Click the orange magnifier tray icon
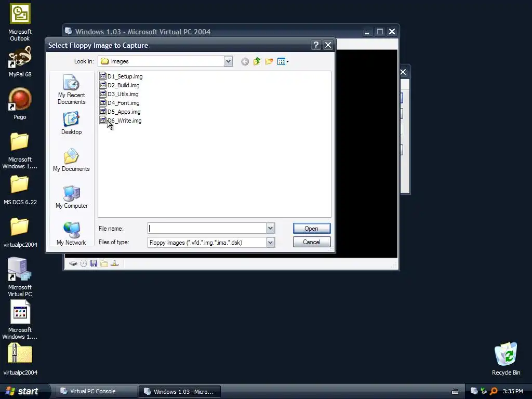532x399 pixels. coord(494,391)
